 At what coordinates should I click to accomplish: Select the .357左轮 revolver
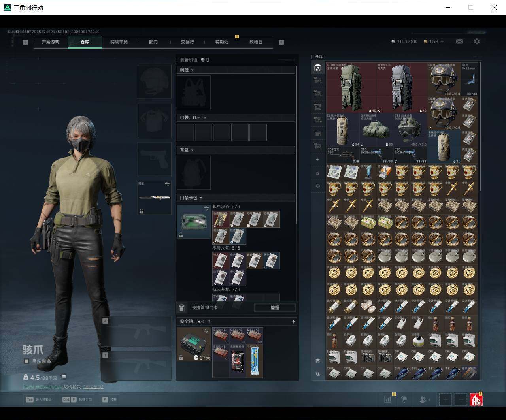coord(343,155)
